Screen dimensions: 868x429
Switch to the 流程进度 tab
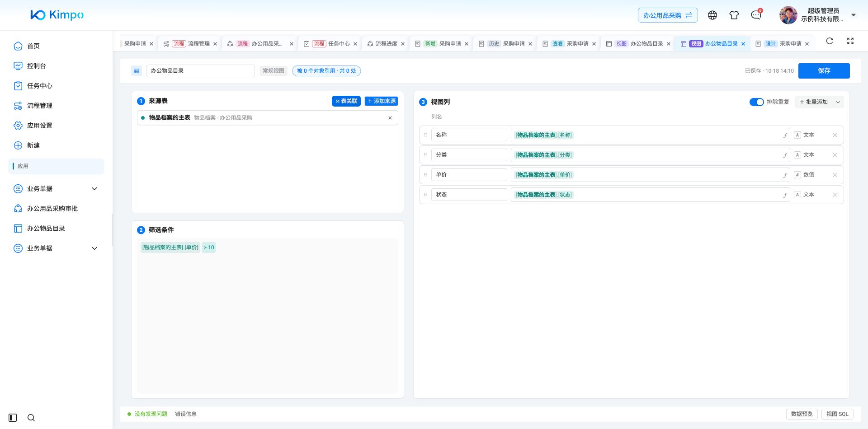(x=386, y=44)
